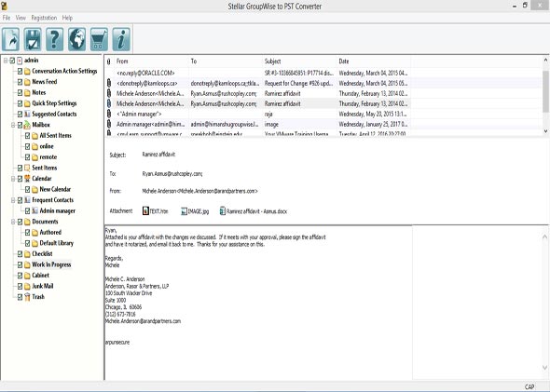Click the Mailbox folder icon

tap(27, 125)
